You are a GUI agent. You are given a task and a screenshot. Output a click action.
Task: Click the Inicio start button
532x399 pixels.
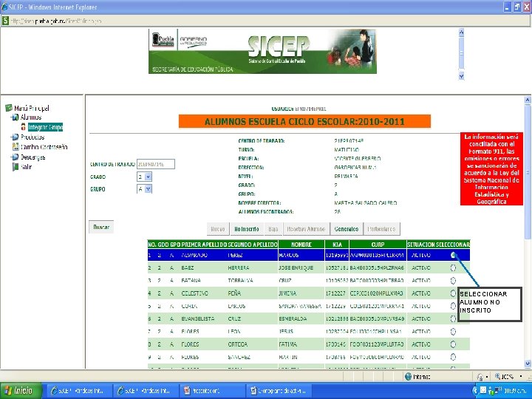(21, 391)
